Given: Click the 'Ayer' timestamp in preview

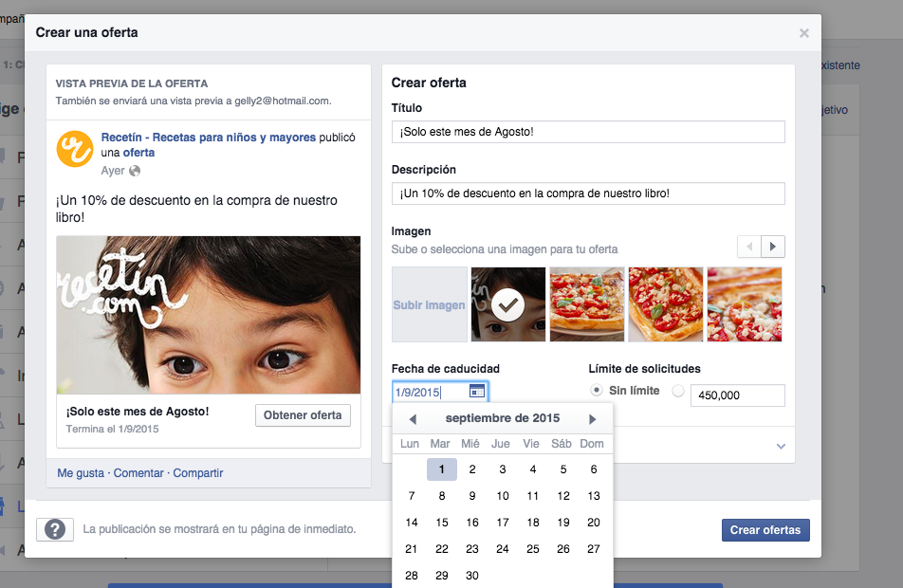Looking at the screenshot, I should (x=113, y=171).
